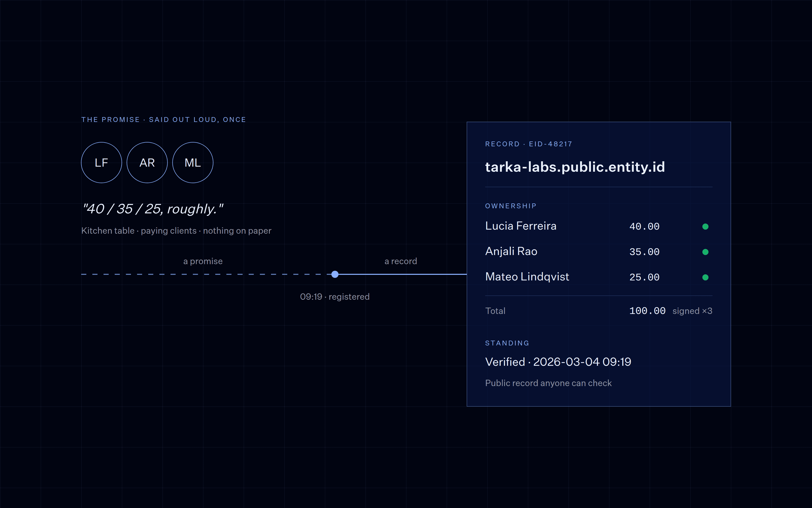The height and width of the screenshot is (508, 812).
Task: Click the 40.00 ownership value
Action: click(644, 227)
